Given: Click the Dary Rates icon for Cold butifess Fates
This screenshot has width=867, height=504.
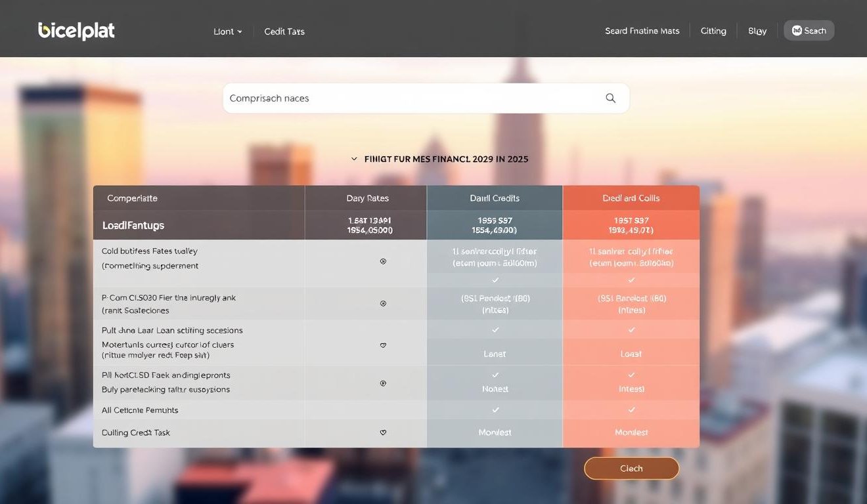Looking at the screenshot, I should (x=384, y=261).
